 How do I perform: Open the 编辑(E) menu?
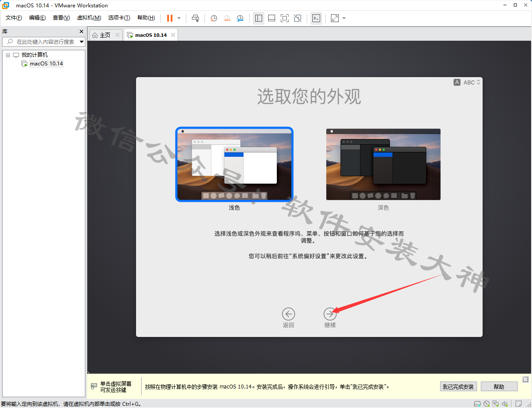pyautogui.click(x=37, y=18)
